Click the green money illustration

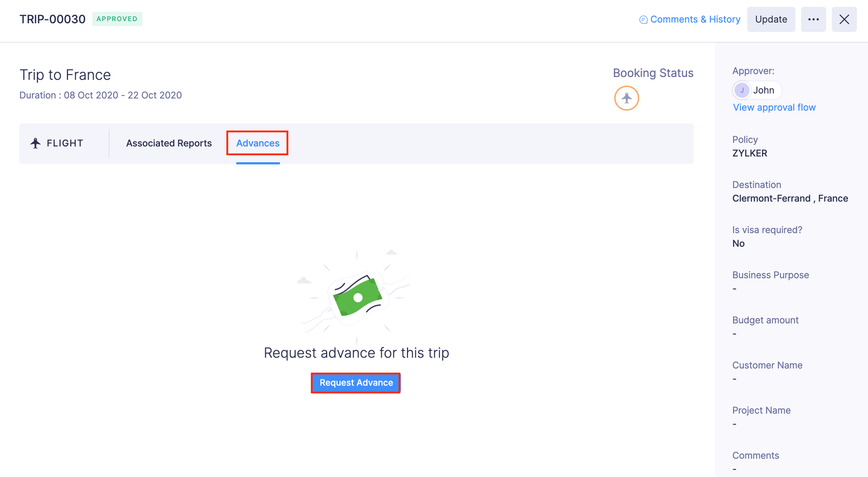pos(357,297)
